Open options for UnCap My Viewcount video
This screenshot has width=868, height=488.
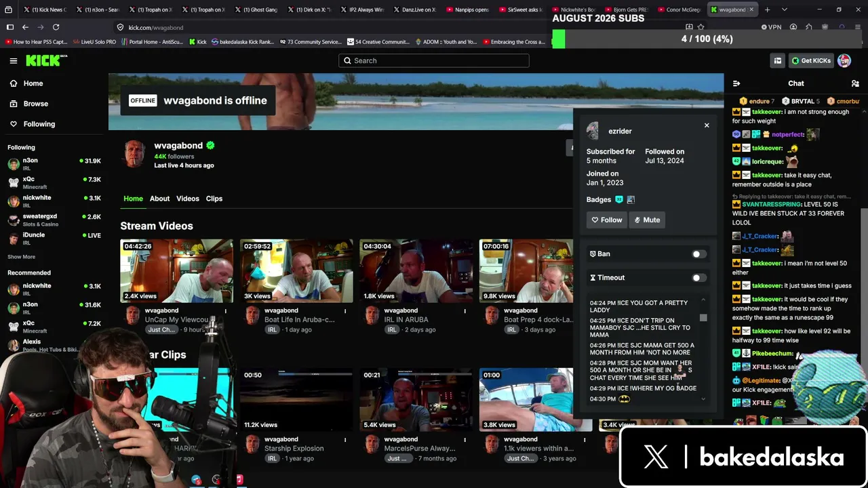(x=226, y=311)
